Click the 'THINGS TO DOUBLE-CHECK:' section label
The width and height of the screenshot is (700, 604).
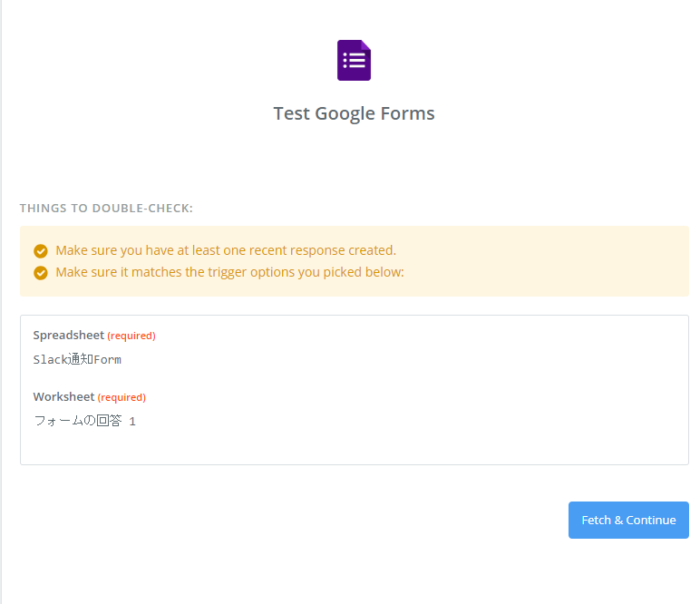point(106,209)
